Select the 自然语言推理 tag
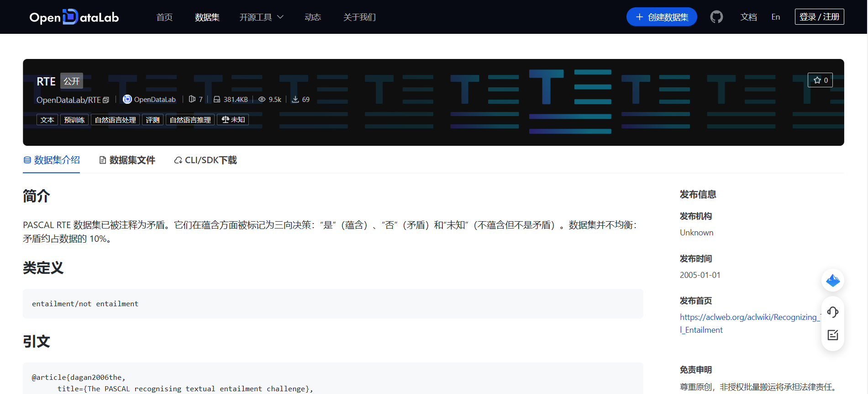The height and width of the screenshot is (394, 868). [x=190, y=120]
